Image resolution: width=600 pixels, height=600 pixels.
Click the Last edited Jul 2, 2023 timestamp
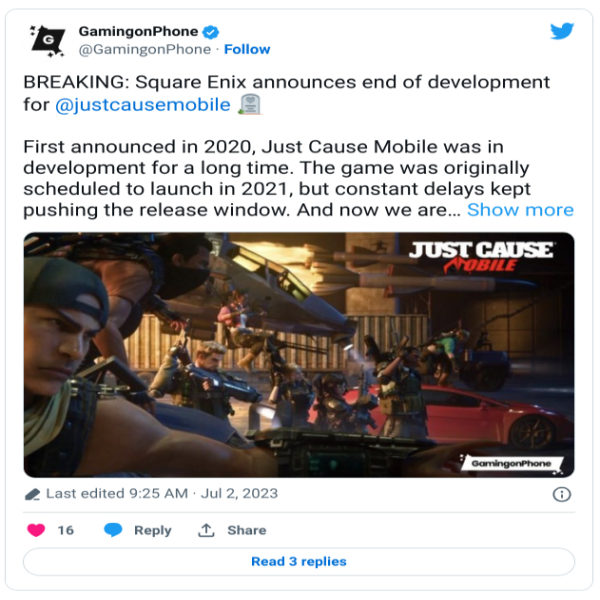tap(162, 494)
